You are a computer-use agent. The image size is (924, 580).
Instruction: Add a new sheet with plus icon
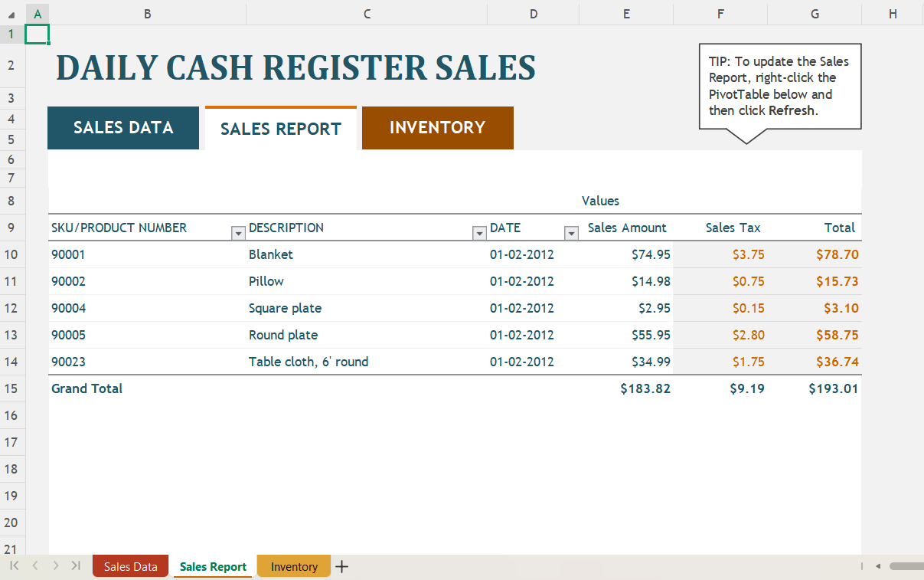(x=342, y=566)
